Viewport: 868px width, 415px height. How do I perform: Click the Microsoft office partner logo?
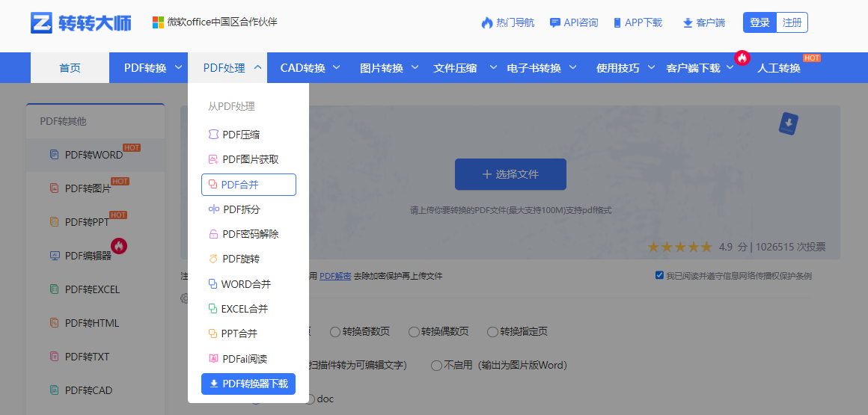[x=159, y=22]
